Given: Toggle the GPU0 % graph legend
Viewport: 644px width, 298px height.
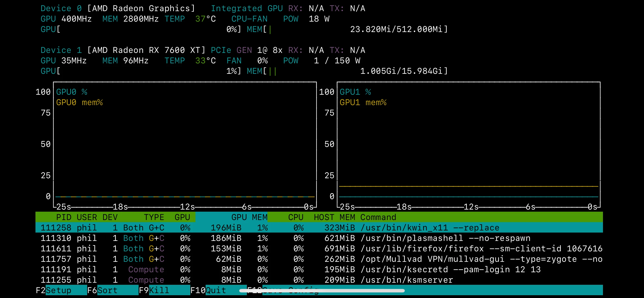Looking at the screenshot, I should point(71,92).
